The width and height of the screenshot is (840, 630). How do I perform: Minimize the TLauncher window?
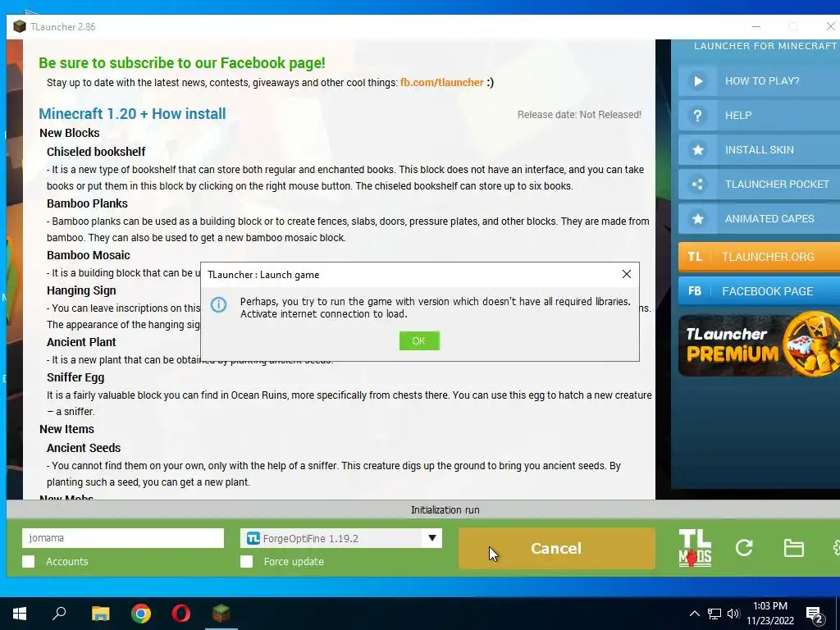pos(756,26)
